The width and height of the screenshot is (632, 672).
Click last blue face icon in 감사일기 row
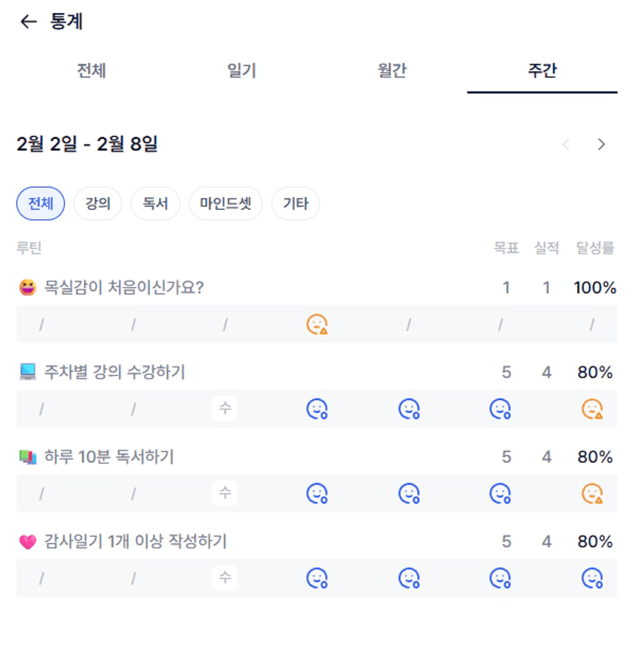click(x=592, y=579)
